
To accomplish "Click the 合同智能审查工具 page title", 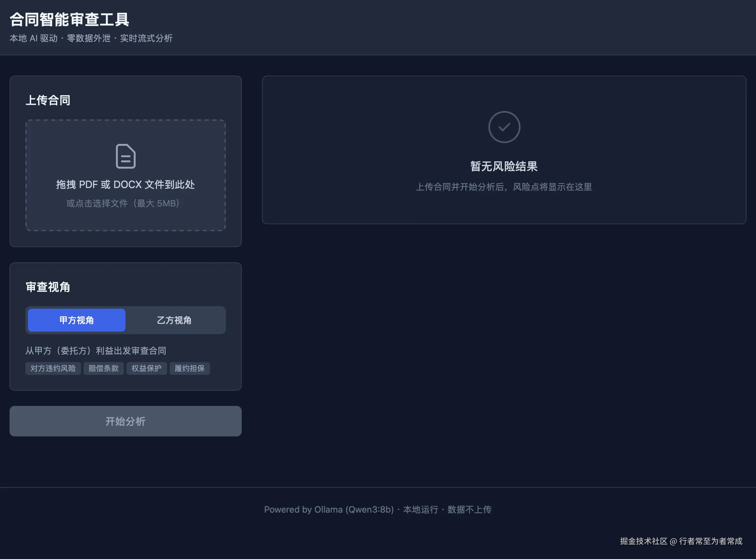I will coord(69,20).
